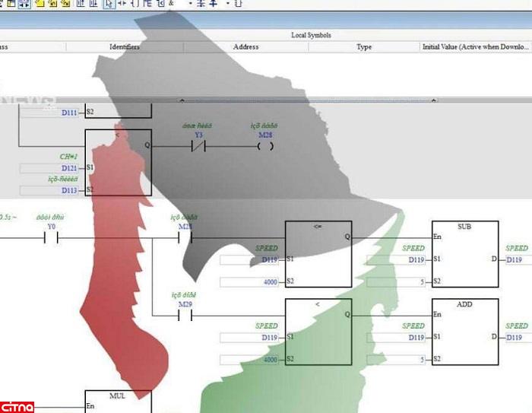Select the arrow pointer tool in toolbar
The width and height of the screenshot is (532, 413).
pos(109,4)
